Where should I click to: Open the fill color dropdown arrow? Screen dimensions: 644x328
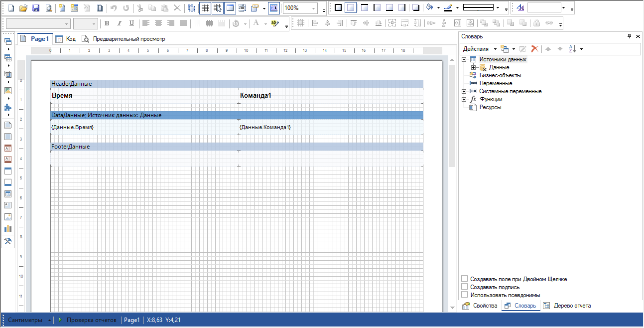(x=438, y=8)
